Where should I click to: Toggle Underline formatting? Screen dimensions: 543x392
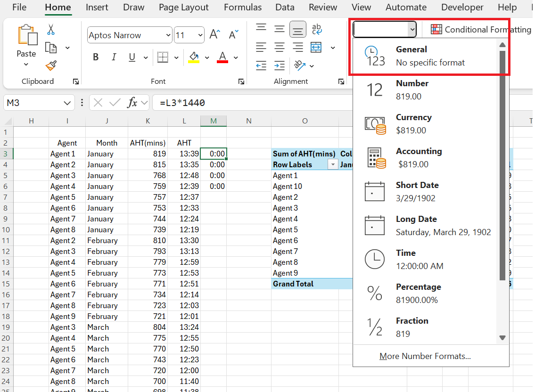pos(132,57)
